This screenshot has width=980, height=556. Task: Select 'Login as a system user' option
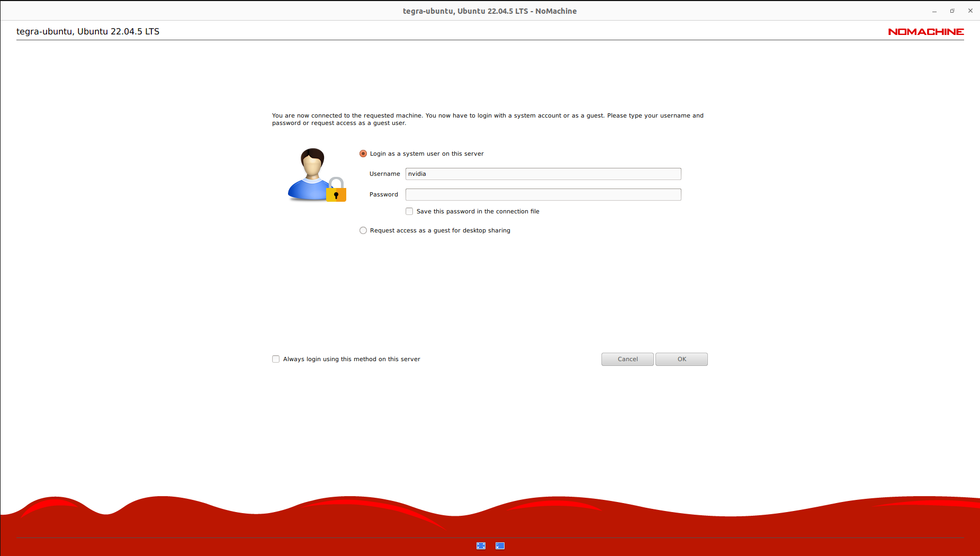coord(363,154)
